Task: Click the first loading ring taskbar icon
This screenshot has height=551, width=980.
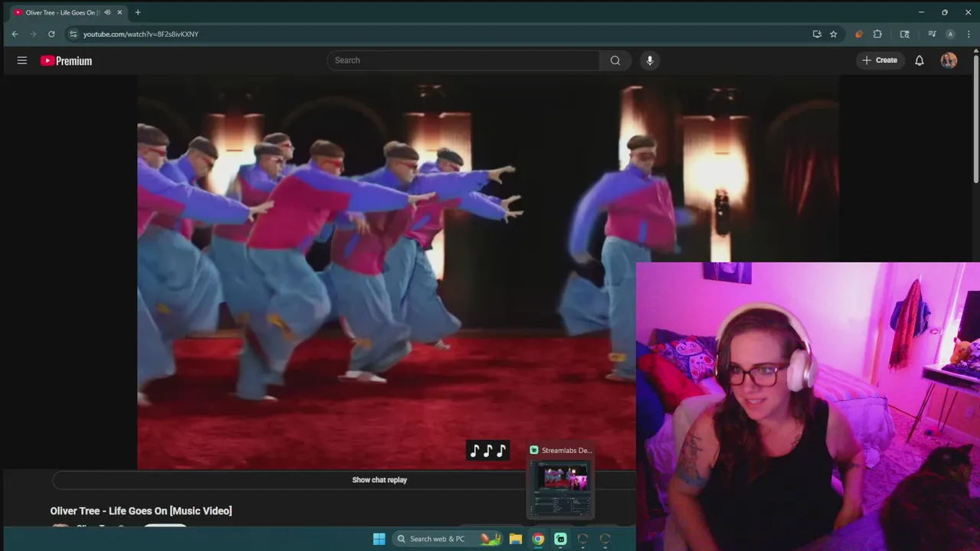Action: click(583, 539)
